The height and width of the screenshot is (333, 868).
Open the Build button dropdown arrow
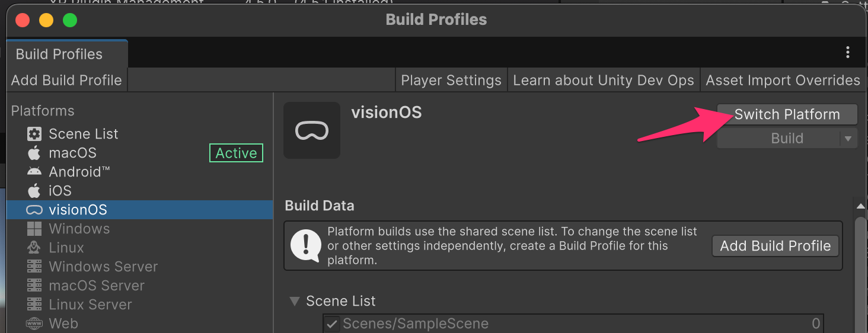(x=848, y=139)
